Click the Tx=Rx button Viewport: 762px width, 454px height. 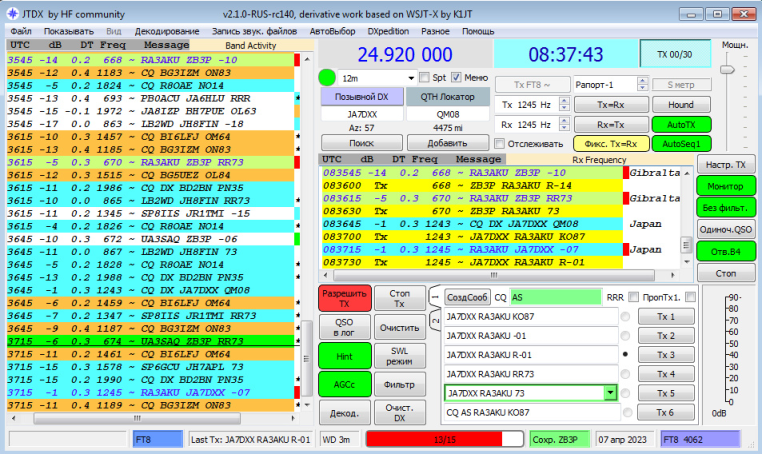[611, 105]
